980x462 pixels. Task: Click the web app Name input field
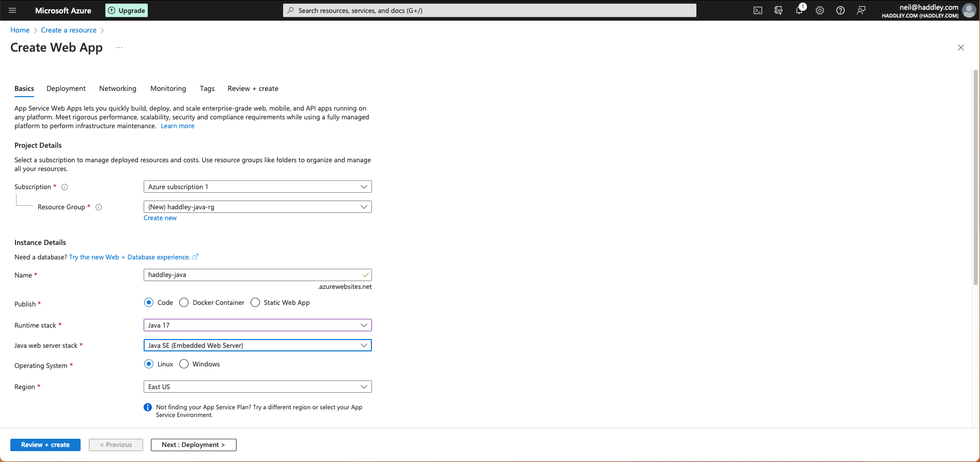(257, 275)
